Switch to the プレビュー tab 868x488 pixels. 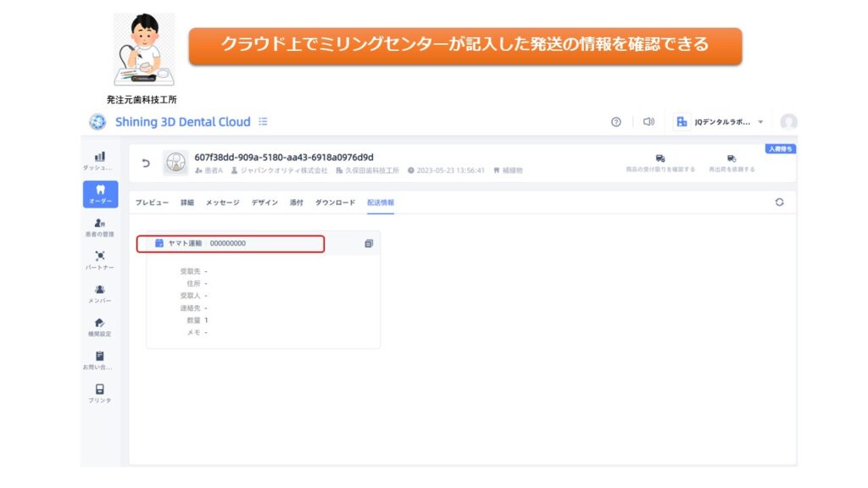152,202
